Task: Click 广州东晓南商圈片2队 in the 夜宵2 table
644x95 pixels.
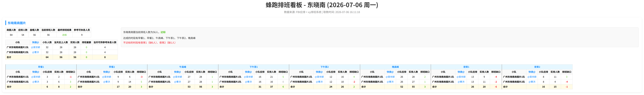Action: (514, 82)
